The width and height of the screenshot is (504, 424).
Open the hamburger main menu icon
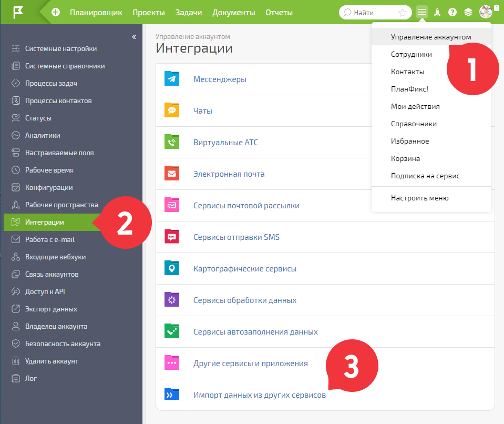(x=421, y=12)
